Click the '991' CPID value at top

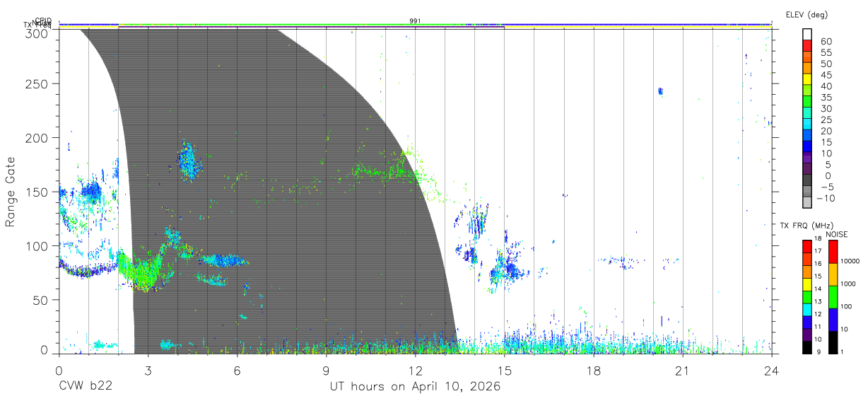tap(416, 21)
